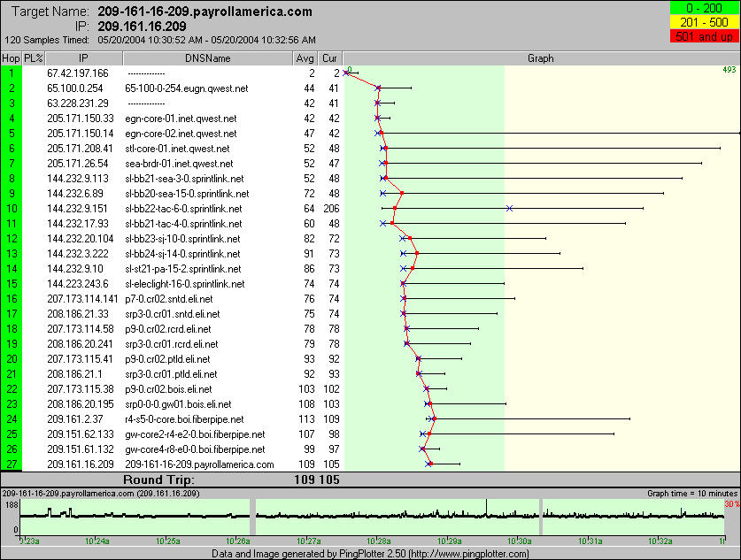741x560 pixels.
Task: Click the Graph column header
Action: pyautogui.click(x=540, y=58)
